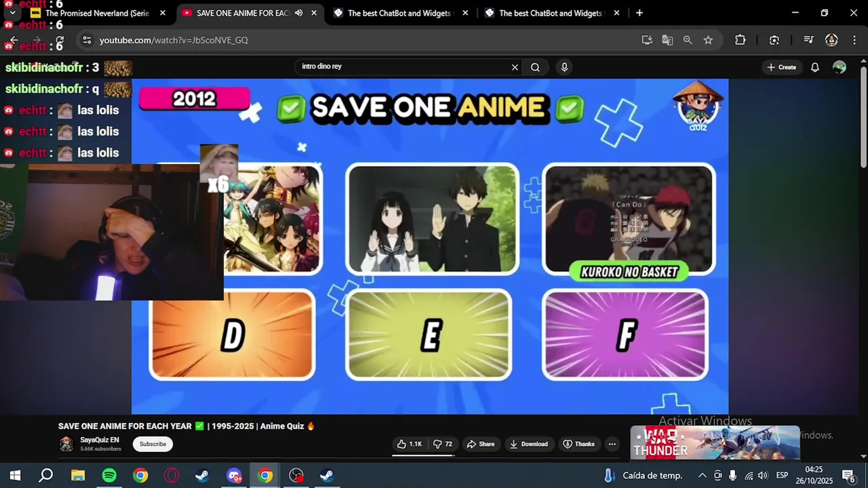Dislike the video
868x488 pixels.
(x=443, y=444)
